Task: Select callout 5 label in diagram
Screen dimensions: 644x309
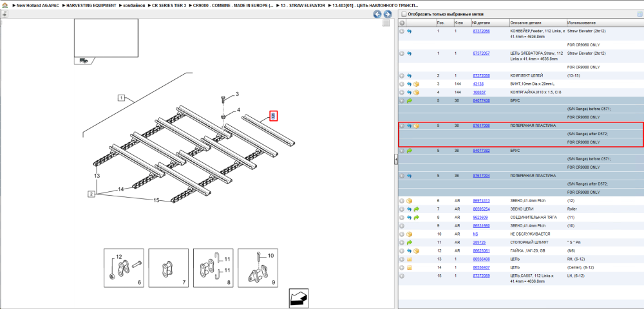Action: (x=273, y=116)
